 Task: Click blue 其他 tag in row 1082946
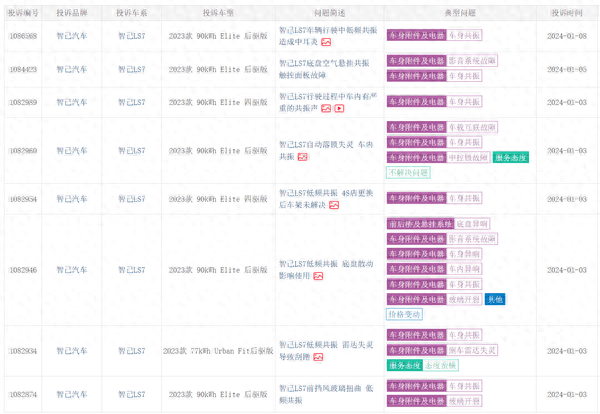(495, 299)
